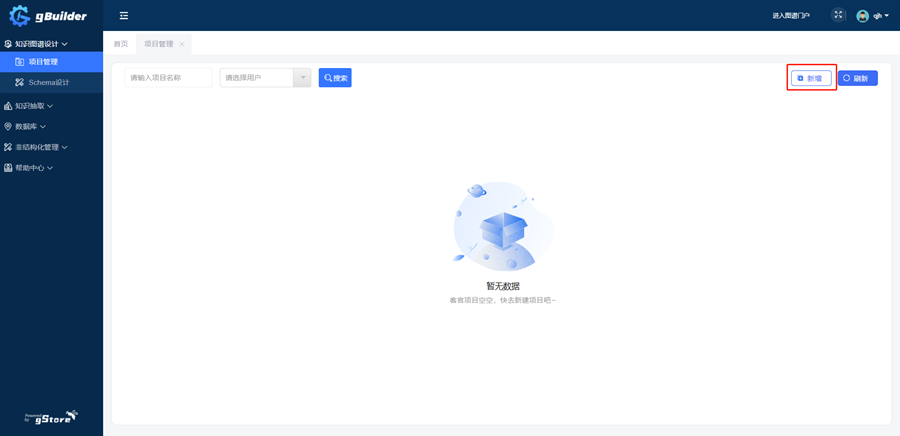Click the 知识抽取 icon in sidebar
The height and width of the screenshot is (436, 900).
pos(8,106)
